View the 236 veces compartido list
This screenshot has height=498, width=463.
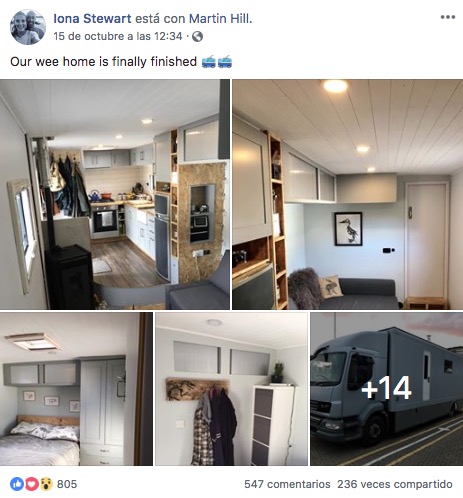pos(395,484)
